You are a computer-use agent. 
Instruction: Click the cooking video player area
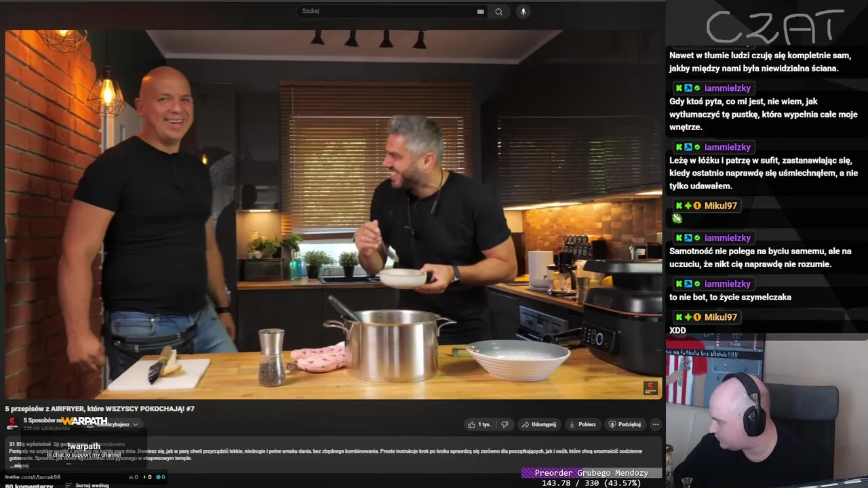[x=334, y=214]
